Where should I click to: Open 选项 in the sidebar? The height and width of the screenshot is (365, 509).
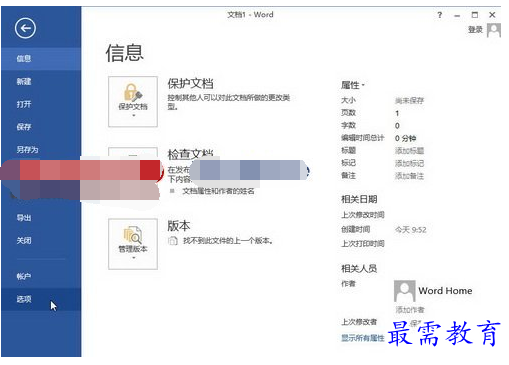[41, 299]
